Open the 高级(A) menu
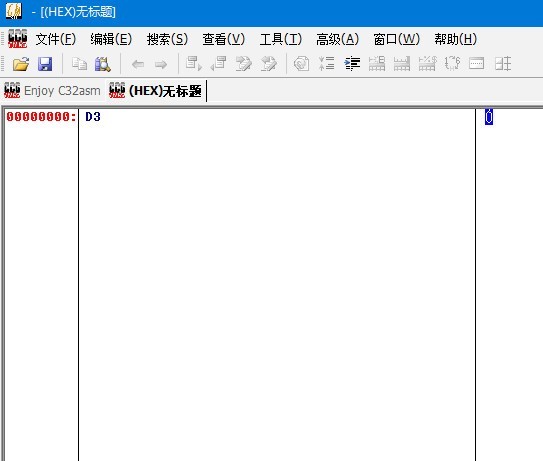 (x=338, y=39)
